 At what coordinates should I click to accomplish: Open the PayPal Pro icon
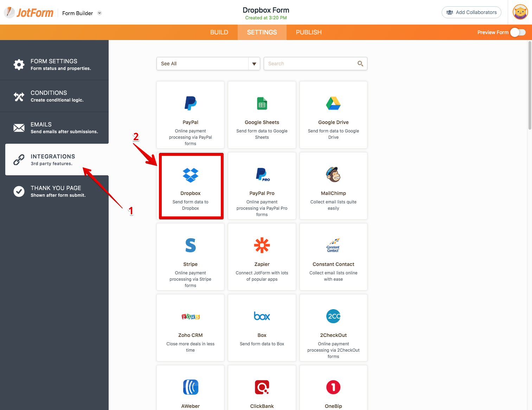263,175
